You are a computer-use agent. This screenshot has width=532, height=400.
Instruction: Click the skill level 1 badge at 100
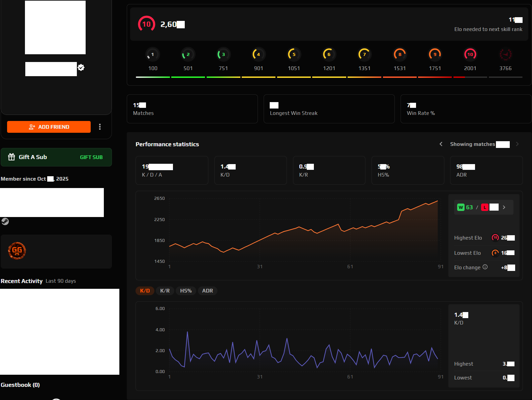[152, 54]
